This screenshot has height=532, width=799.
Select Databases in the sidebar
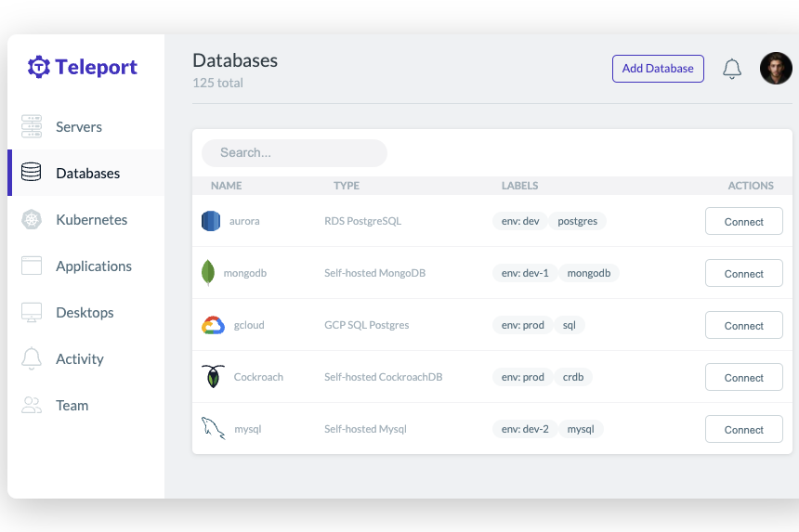[86, 173]
